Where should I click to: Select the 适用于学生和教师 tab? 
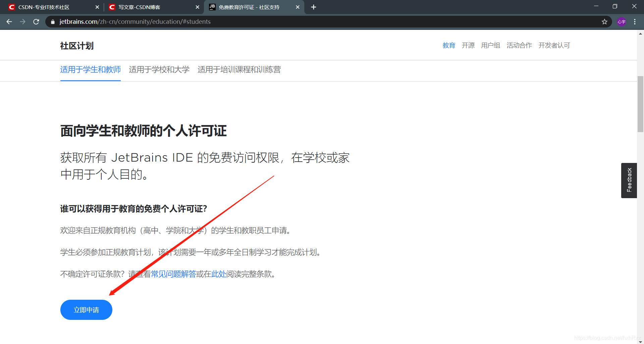pyautogui.click(x=91, y=70)
